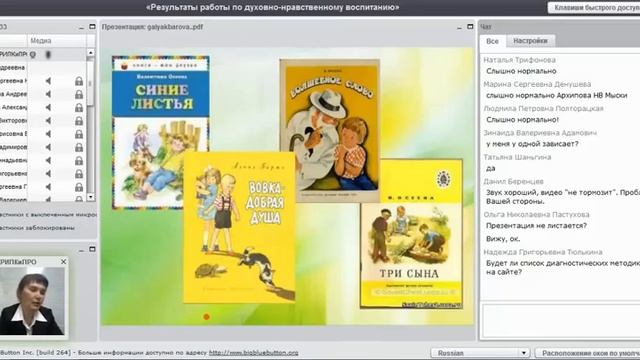Click lock icon in the 'Викторов' row
Viewport: 640px width, 360px height.
(79, 121)
